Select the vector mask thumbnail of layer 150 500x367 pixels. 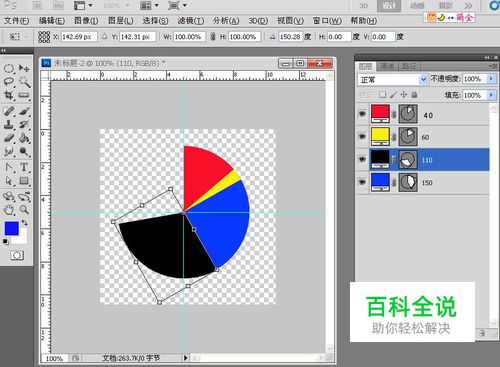(408, 182)
